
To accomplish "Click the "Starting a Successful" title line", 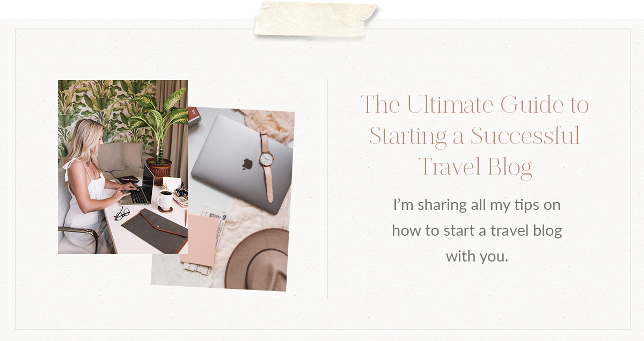I will pyautogui.click(x=474, y=135).
